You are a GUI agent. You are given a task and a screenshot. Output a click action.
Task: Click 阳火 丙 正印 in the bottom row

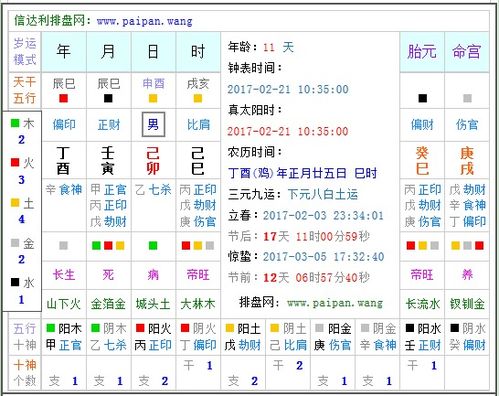tap(153, 337)
